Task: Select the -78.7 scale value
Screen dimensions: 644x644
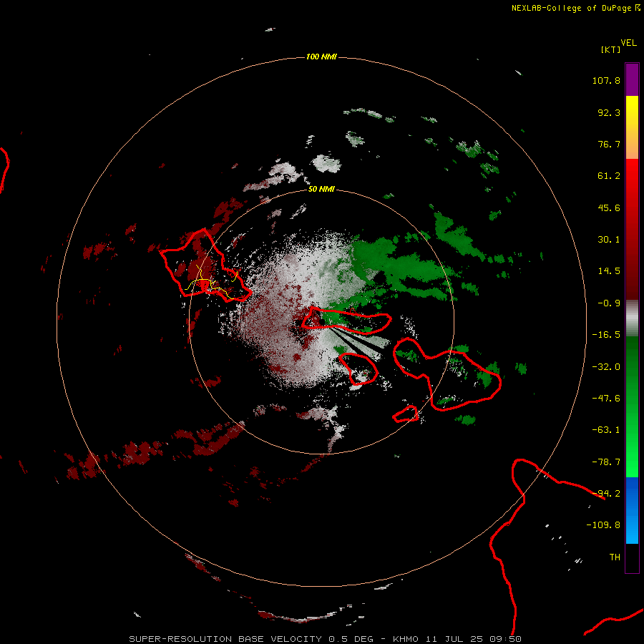Action: tap(606, 462)
